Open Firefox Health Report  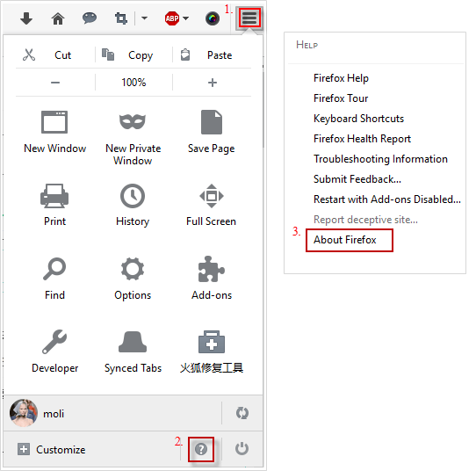362,139
